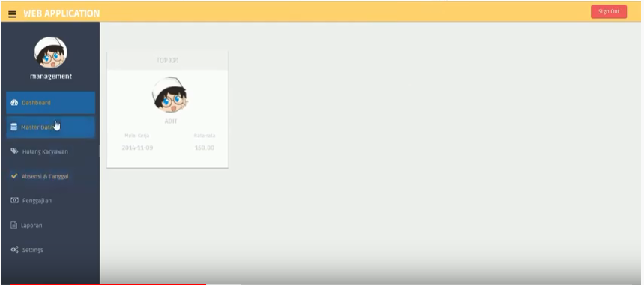The image size is (644, 285).
Task: Click the ADIT employee name
Action: [x=171, y=121]
